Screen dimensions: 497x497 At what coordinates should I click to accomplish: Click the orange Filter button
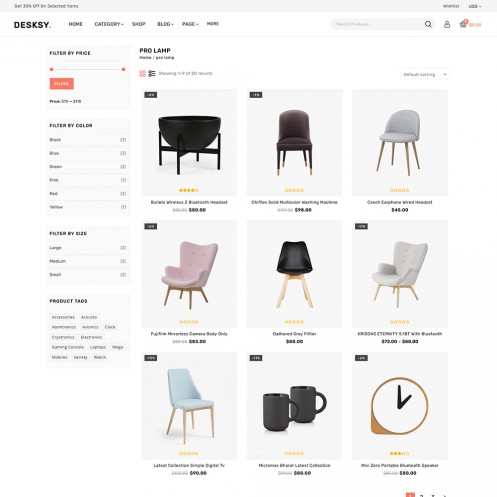click(62, 84)
